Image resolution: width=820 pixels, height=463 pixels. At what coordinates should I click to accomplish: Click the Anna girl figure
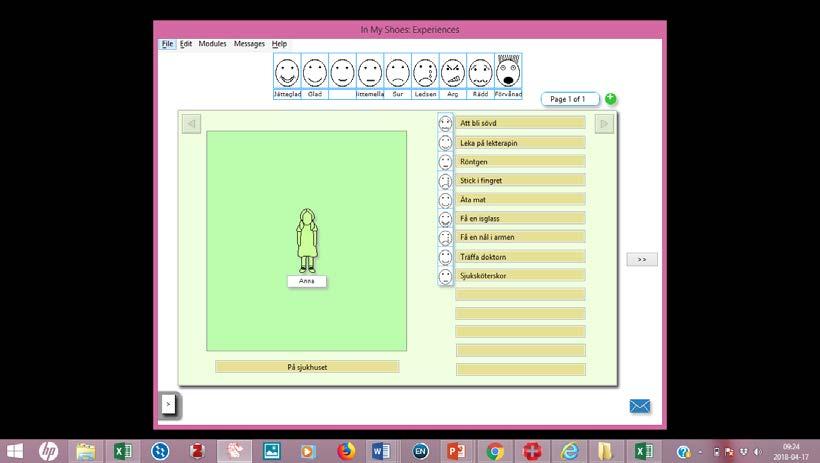click(307, 241)
